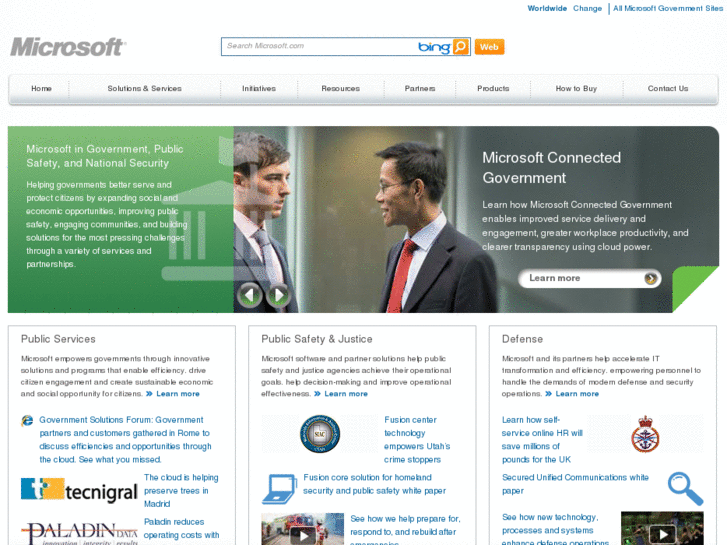Click the orange Web search button
Viewport: 727px width, 545px height.
click(490, 47)
